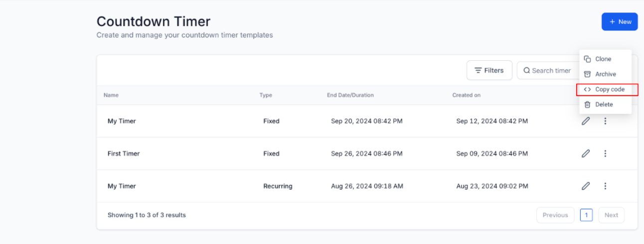Click the Type column header
This screenshot has height=244, width=644.
pyautogui.click(x=266, y=95)
